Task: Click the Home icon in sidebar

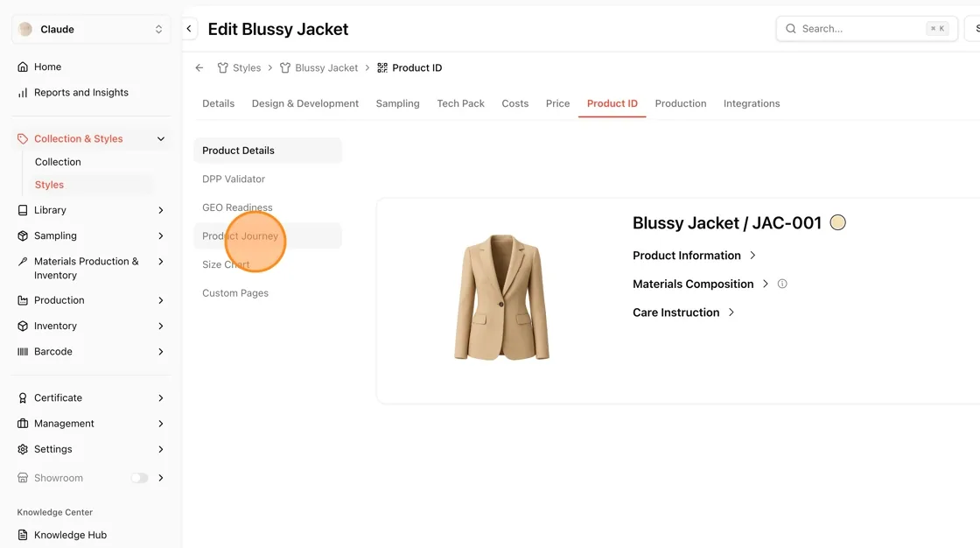Action: tap(23, 67)
